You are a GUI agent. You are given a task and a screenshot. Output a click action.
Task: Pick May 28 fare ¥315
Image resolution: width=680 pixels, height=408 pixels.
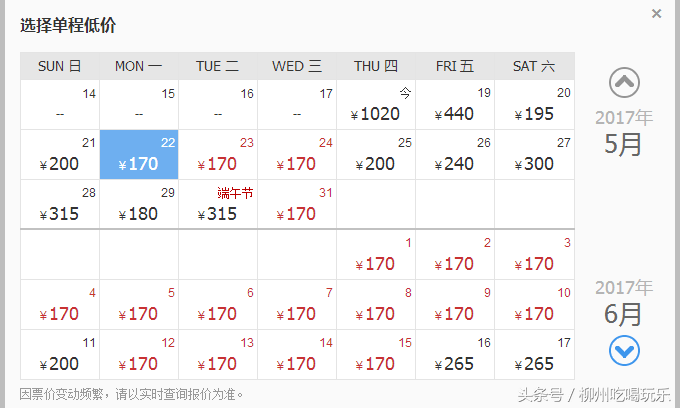[60, 204]
